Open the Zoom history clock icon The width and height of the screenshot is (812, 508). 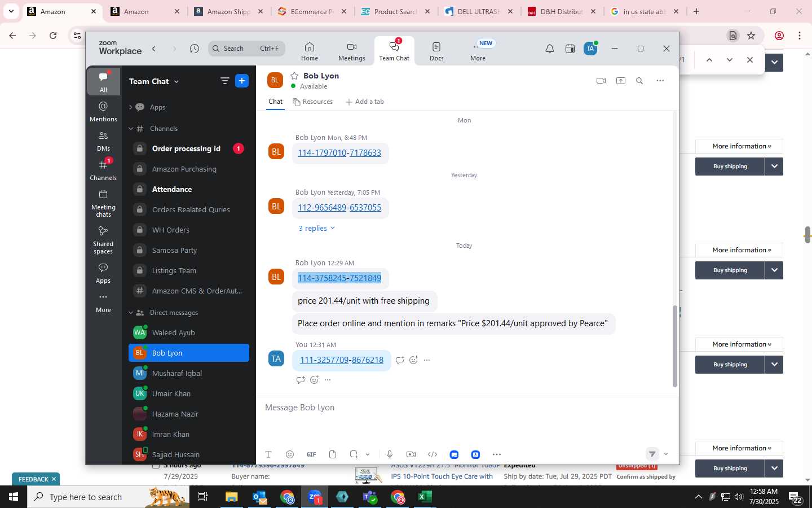pos(195,49)
